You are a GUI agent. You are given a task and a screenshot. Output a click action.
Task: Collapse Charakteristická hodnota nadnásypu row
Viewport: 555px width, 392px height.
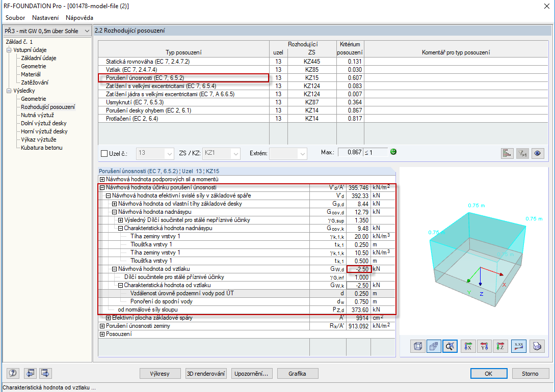(x=120, y=229)
